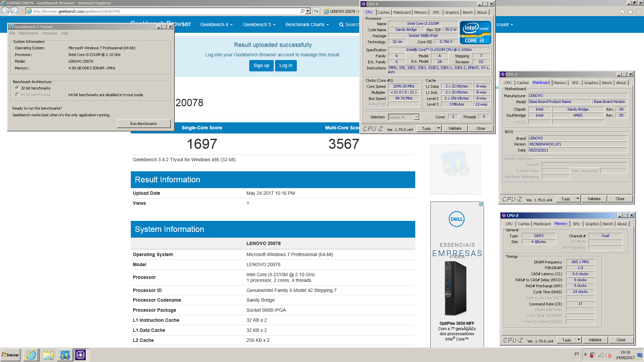Click the AdChoices info icon on Dell ad
This screenshot has height=362, width=644.
point(481,204)
